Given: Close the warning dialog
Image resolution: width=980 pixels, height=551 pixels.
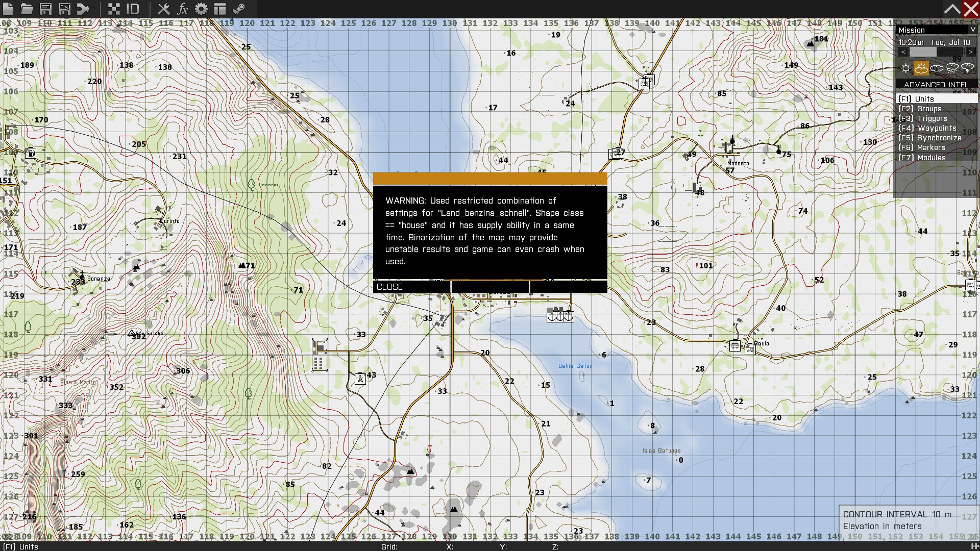Looking at the screenshot, I should click(411, 287).
